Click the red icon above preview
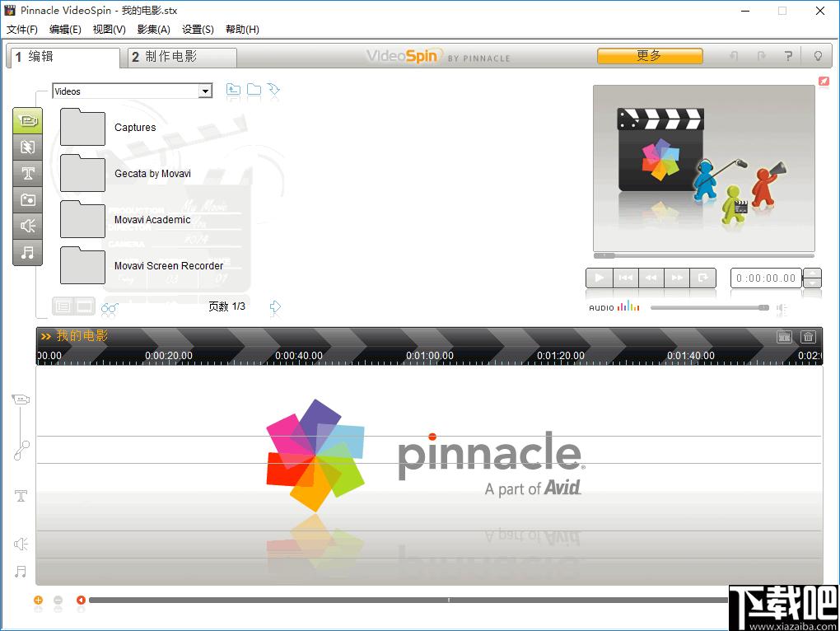Screen dimensions: 840x631 point(824,81)
